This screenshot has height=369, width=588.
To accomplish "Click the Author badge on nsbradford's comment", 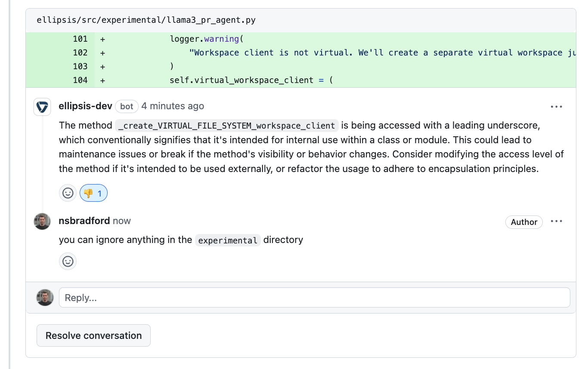I will coord(524,222).
